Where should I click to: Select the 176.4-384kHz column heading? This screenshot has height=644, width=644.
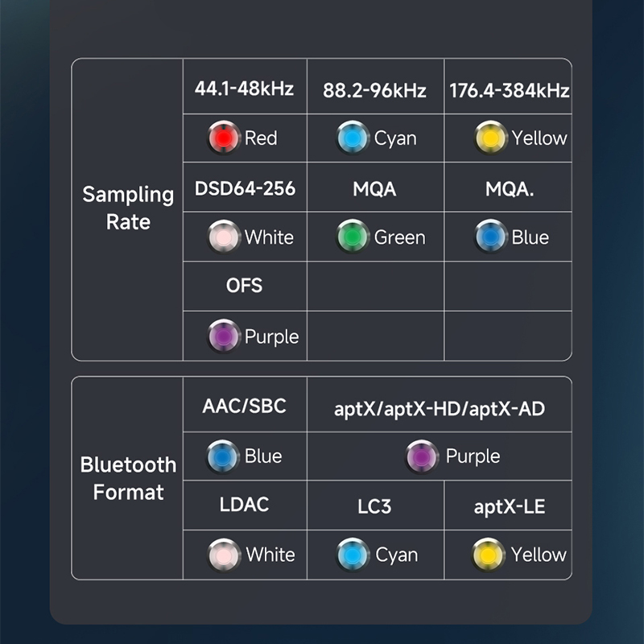(x=509, y=89)
